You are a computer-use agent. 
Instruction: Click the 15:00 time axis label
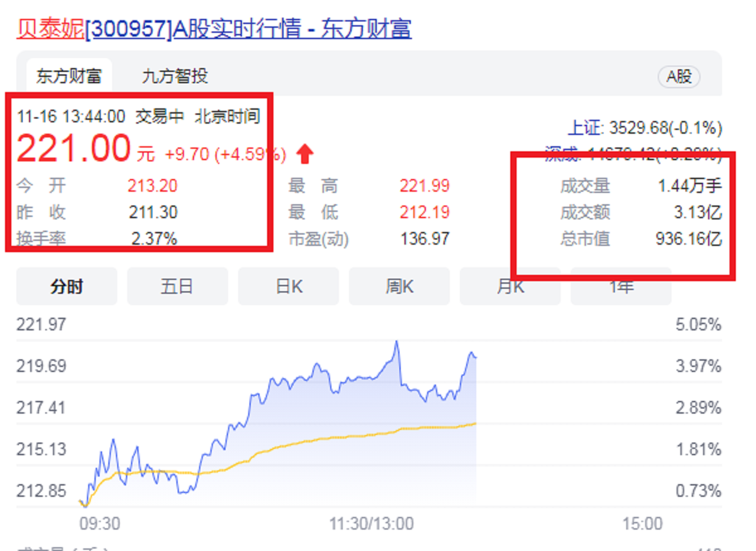[642, 524]
